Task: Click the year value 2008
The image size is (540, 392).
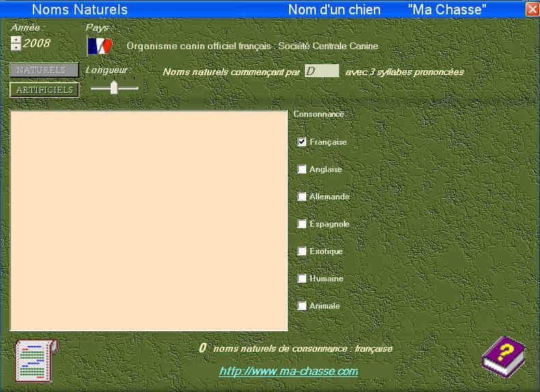Action: click(x=36, y=43)
